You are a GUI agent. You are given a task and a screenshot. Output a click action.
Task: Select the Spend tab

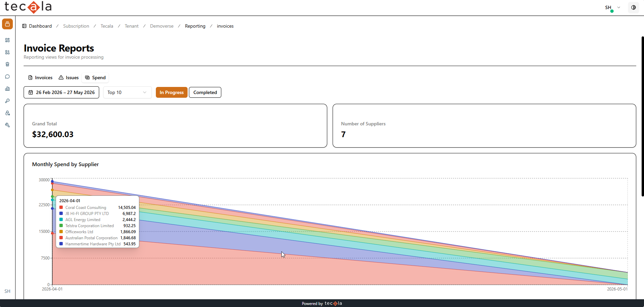[x=95, y=78]
